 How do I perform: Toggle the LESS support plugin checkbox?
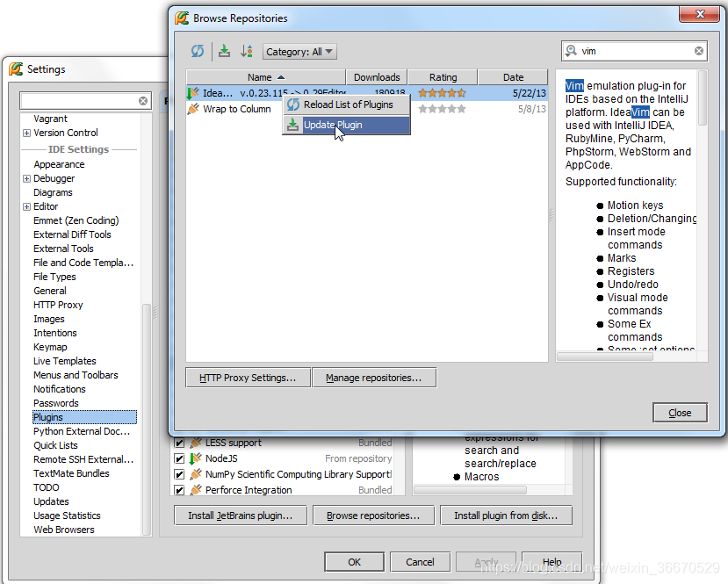[179, 443]
